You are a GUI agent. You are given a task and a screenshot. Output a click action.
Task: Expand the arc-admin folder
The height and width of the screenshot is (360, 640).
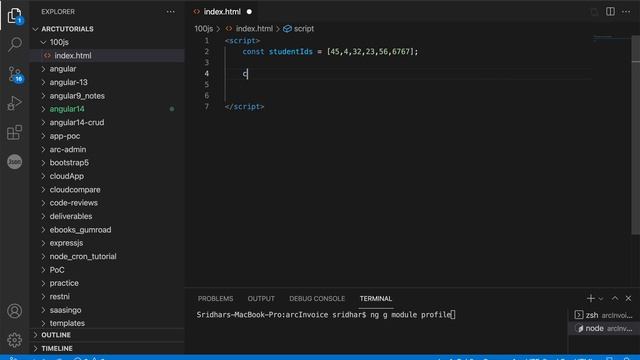pyautogui.click(x=67, y=149)
